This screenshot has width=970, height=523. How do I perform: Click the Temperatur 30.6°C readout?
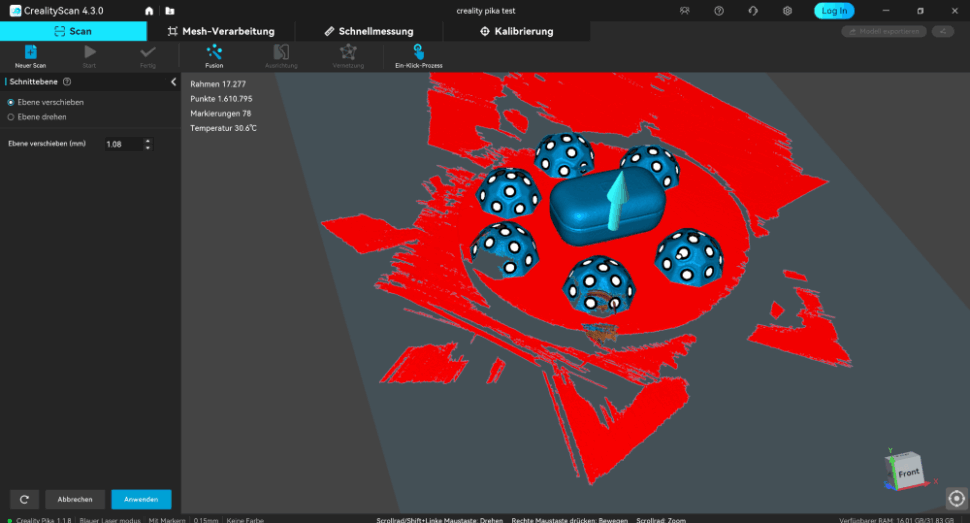(223, 128)
